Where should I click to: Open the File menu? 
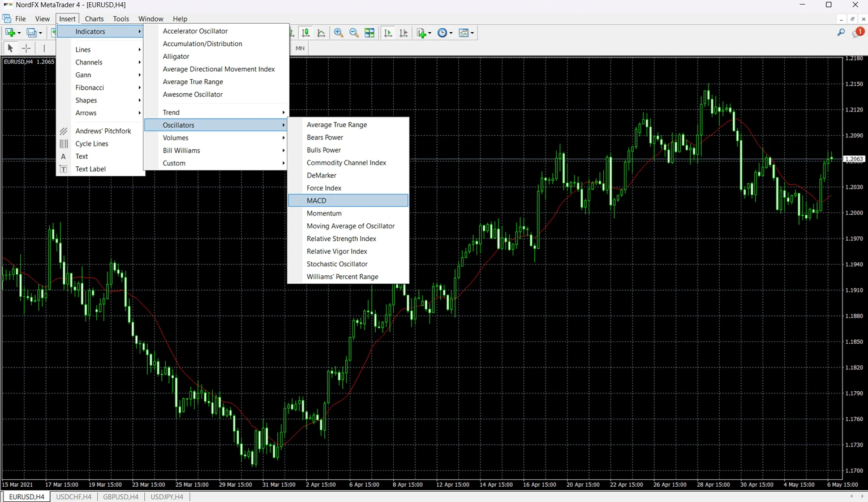pyautogui.click(x=20, y=19)
